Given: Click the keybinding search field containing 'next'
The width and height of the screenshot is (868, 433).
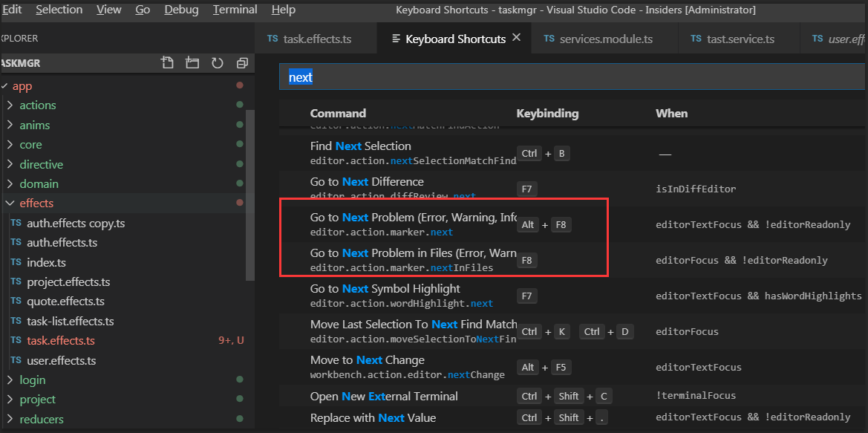Looking at the screenshot, I should (573, 77).
